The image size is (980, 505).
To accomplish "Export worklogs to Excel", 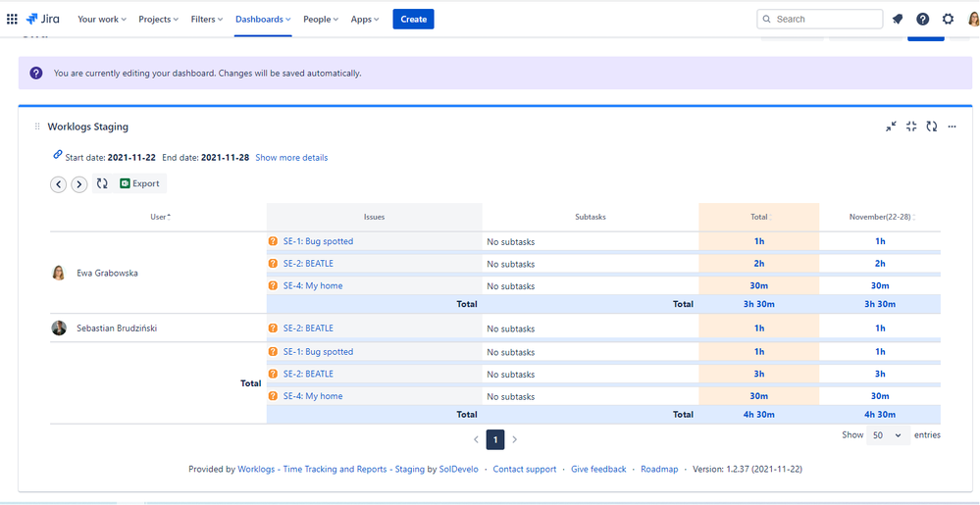I will [139, 183].
